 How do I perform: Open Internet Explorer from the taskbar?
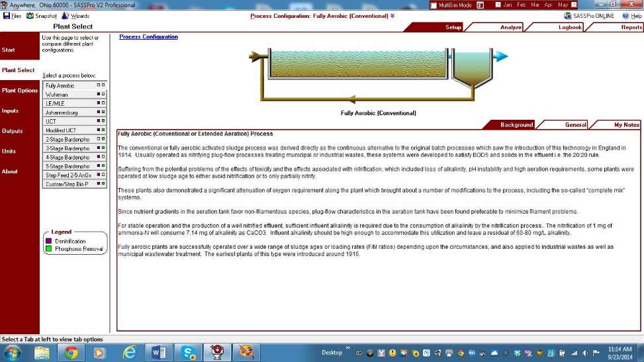pyautogui.click(x=129, y=353)
